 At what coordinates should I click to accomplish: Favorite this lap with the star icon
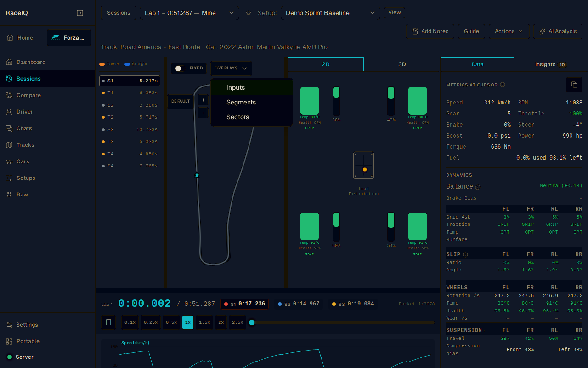[x=249, y=13]
